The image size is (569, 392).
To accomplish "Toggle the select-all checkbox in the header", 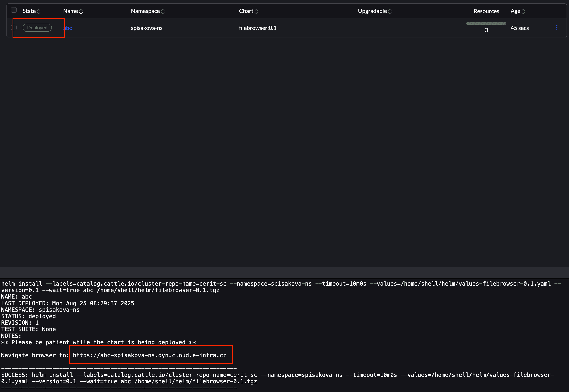I will 14,10.
